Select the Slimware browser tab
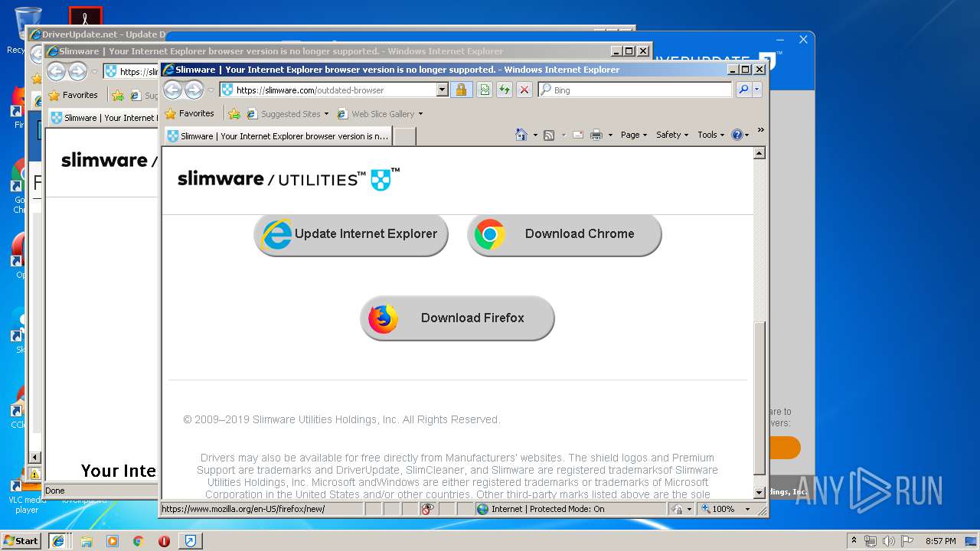980x551 pixels. pos(278,136)
